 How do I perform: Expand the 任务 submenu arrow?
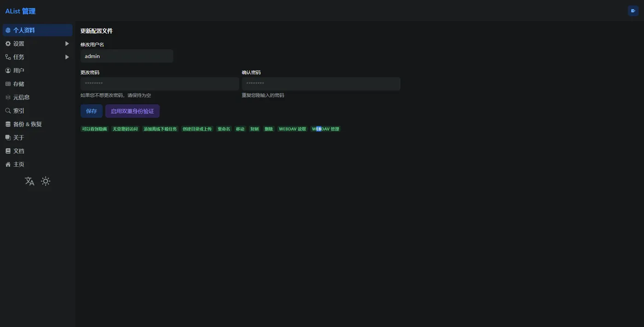click(67, 57)
